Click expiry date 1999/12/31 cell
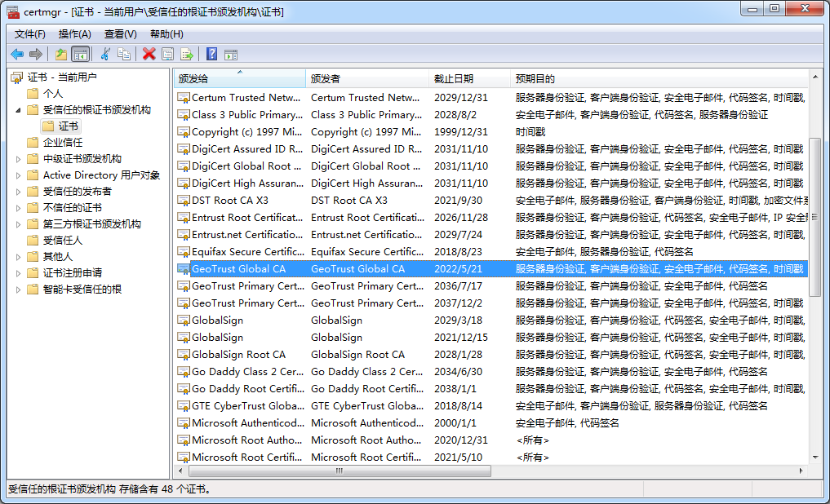This screenshot has width=830, height=504. [461, 131]
